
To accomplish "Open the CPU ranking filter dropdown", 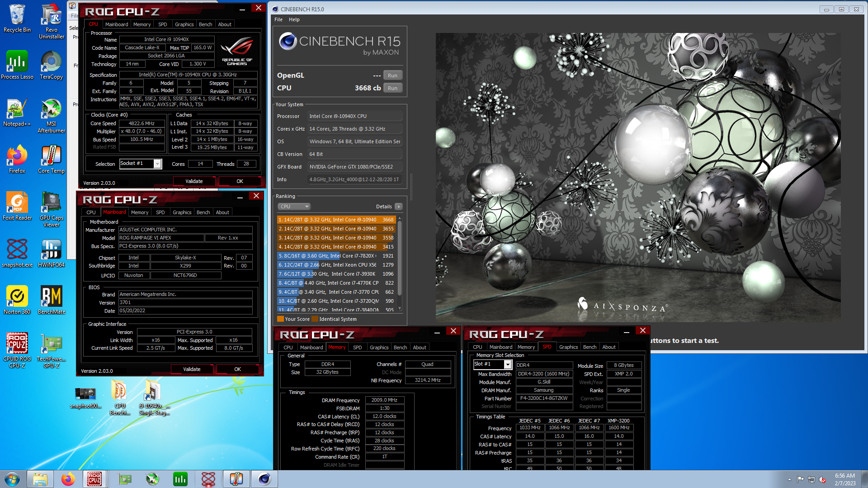I will tap(294, 206).
